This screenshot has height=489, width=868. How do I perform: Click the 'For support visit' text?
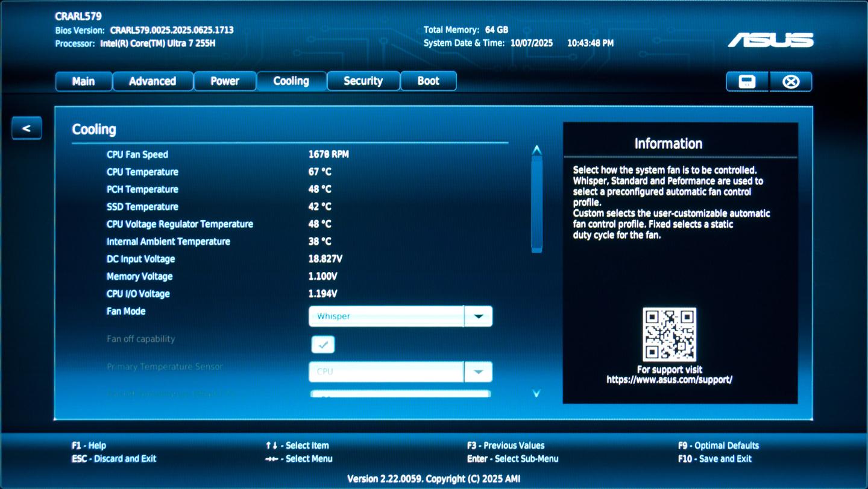(670, 370)
